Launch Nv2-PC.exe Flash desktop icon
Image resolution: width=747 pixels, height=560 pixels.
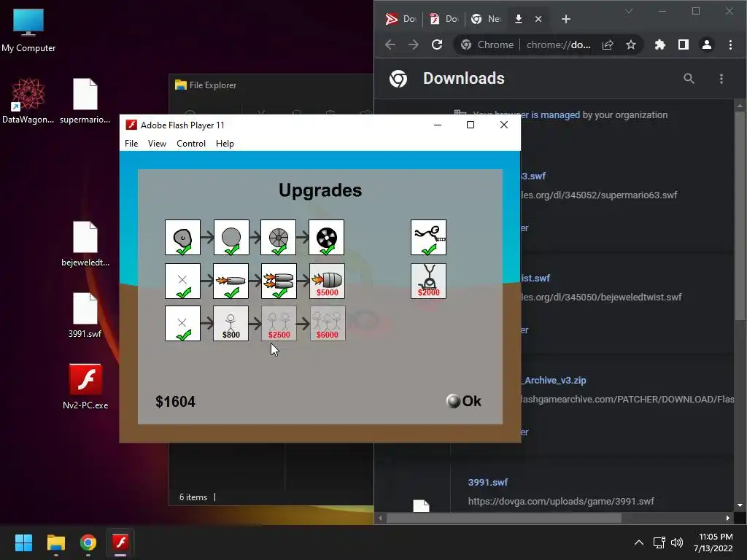(x=85, y=386)
